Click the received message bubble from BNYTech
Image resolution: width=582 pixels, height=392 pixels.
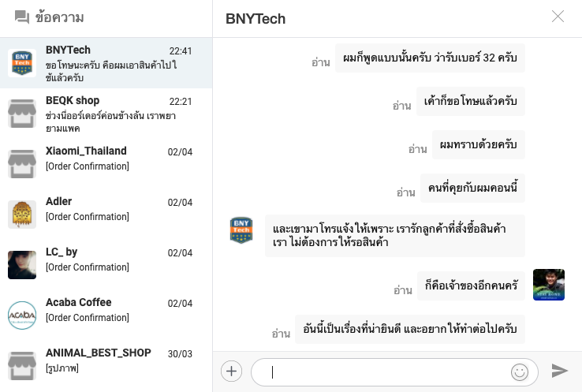pyautogui.click(x=394, y=235)
